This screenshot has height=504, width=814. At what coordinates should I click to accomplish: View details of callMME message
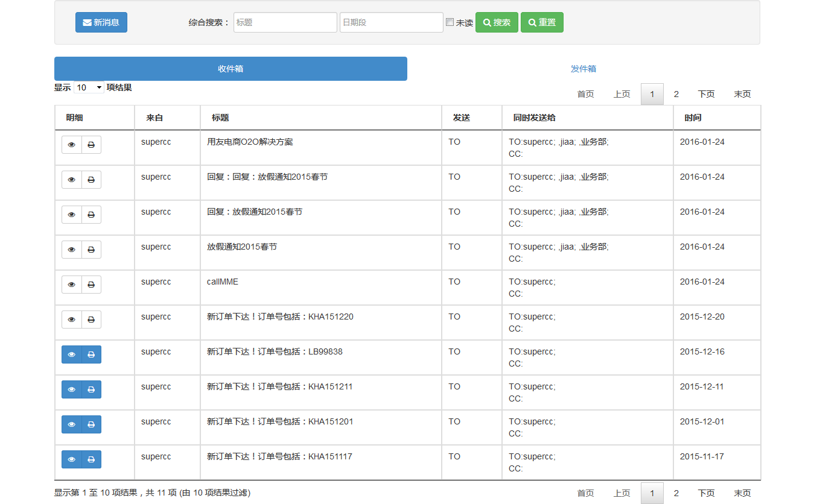pos(72,285)
